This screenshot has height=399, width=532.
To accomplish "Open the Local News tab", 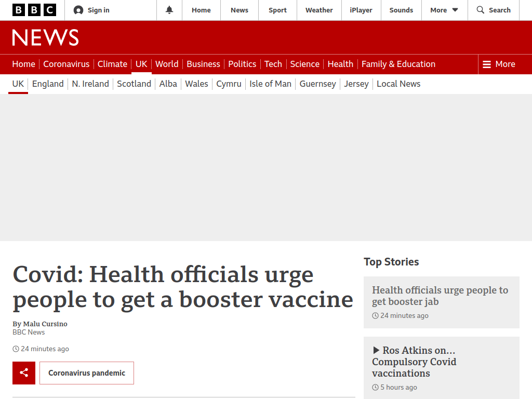I will 398,84.
